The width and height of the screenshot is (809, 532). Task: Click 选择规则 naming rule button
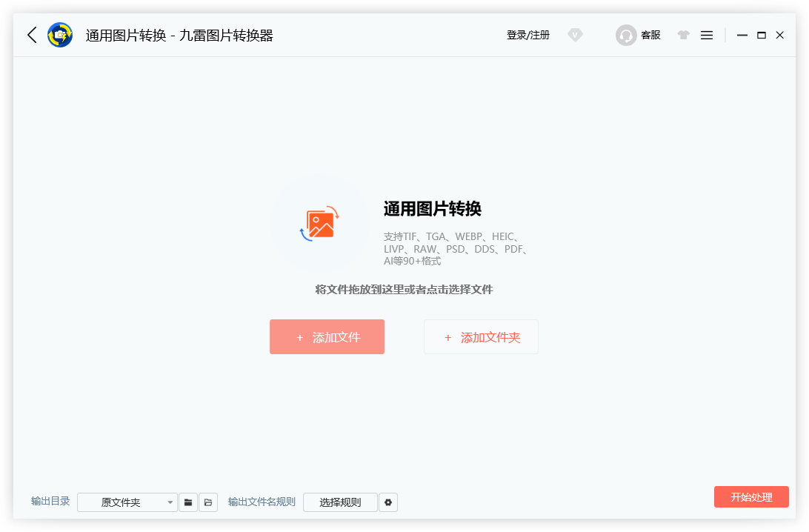[x=340, y=502]
